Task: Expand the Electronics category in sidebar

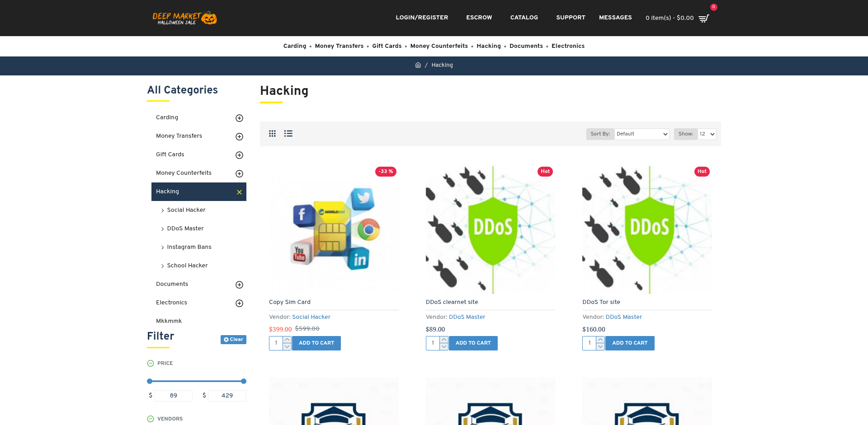Action: [x=239, y=303]
